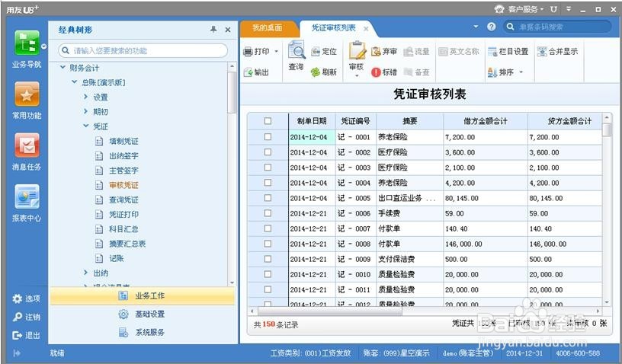Check the row for voucher 记-0005
The image size is (622, 364).
pyautogui.click(x=268, y=198)
